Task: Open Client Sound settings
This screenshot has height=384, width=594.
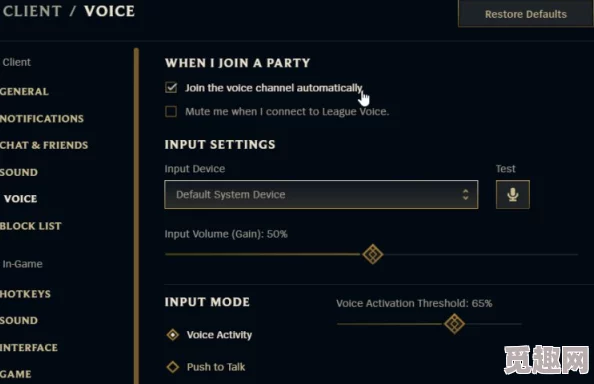Action: 19,172
